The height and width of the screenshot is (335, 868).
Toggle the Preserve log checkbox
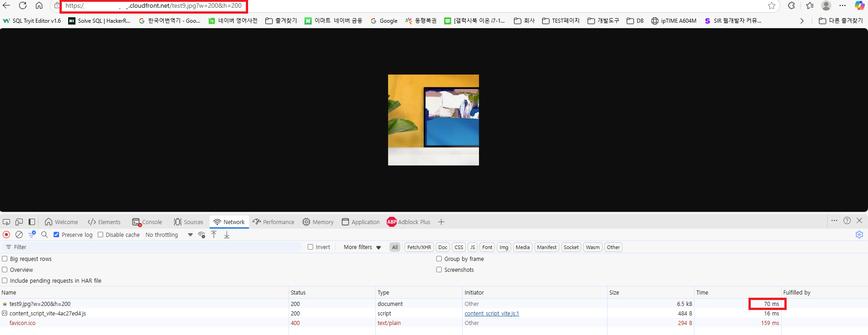pyautogui.click(x=56, y=235)
